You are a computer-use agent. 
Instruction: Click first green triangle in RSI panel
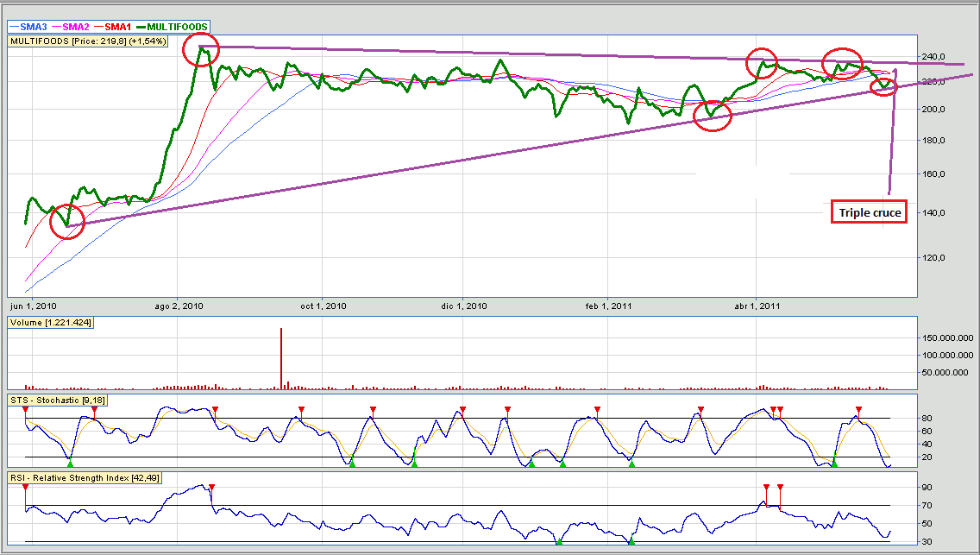pos(559,542)
